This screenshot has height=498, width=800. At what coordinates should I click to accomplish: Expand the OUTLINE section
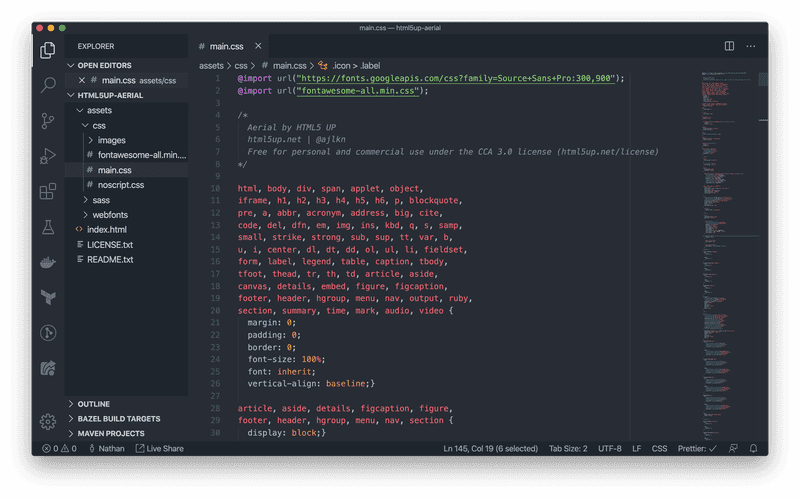pyautogui.click(x=94, y=404)
